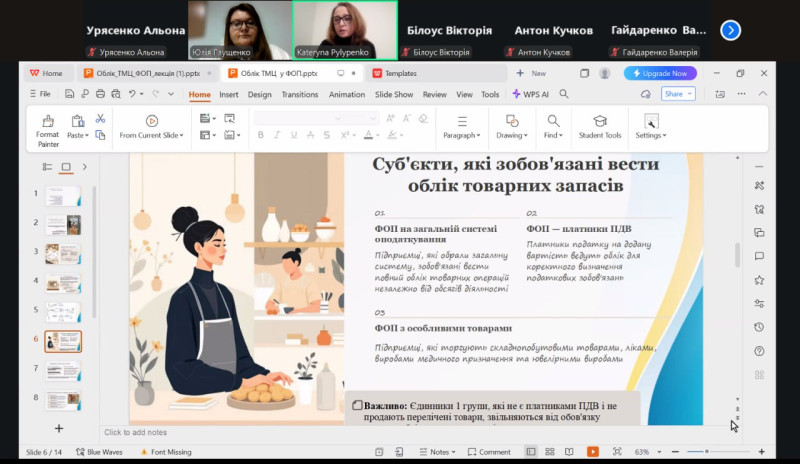Click the Find magnifier icon
The width and height of the screenshot is (800, 464).
click(553, 120)
